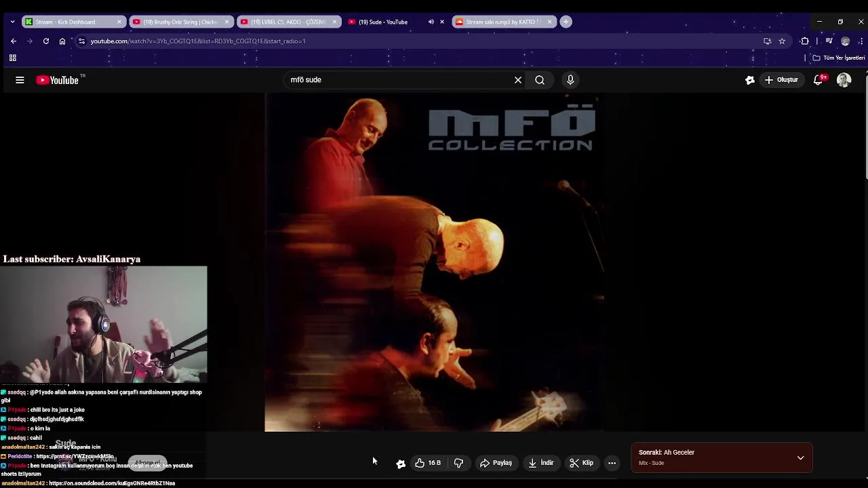Open the Chrome three-dot menu
The image size is (868, 488).
[860, 41]
